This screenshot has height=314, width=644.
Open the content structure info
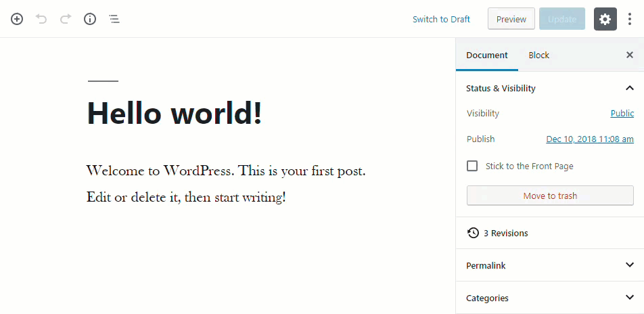pyautogui.click(x=90, y=19)
